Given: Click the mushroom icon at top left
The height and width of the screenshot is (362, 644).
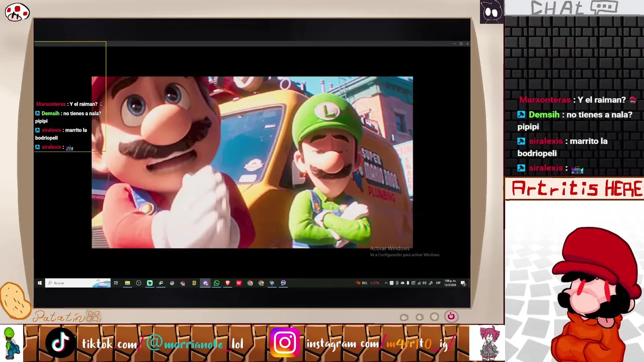Looking at the screenshot, I should tap(17, 12).
